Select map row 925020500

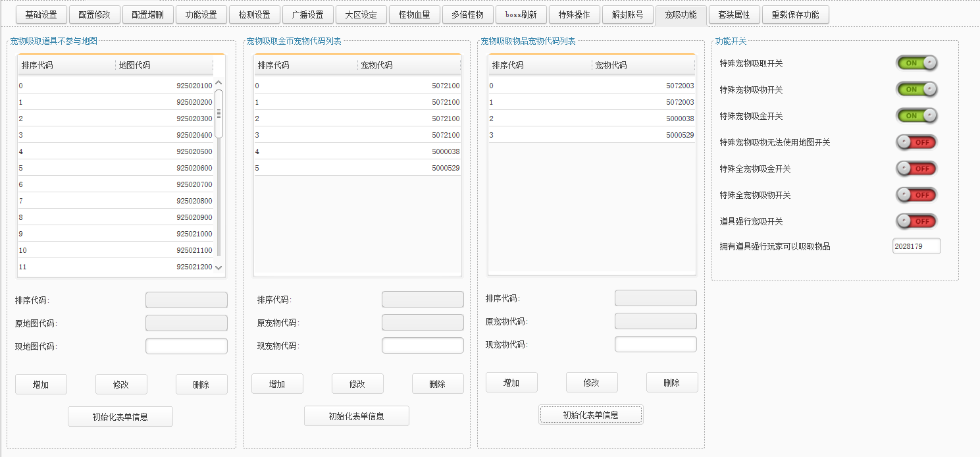pos(116,151)
